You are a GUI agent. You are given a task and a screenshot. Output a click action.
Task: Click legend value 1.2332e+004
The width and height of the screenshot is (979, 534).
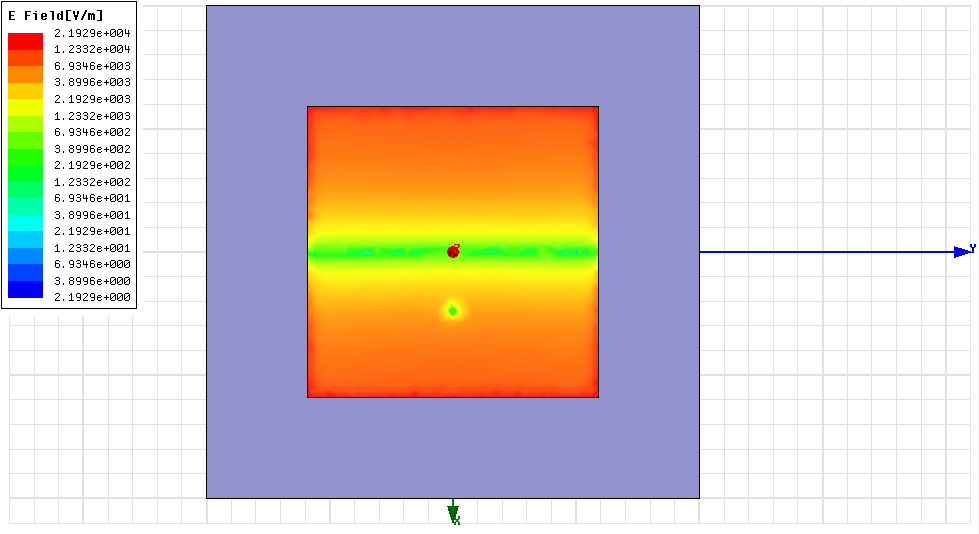[92, 49]
